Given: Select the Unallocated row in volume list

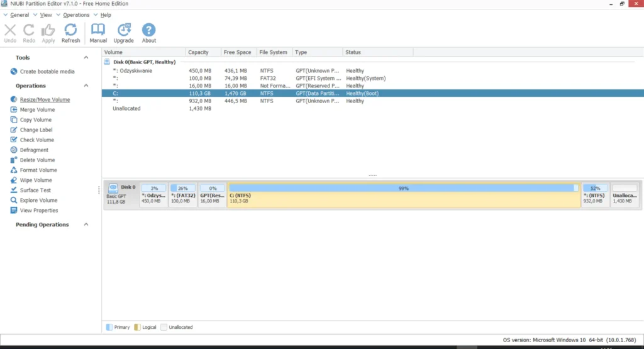Looking at the screenshot, I should click(373, 108).
